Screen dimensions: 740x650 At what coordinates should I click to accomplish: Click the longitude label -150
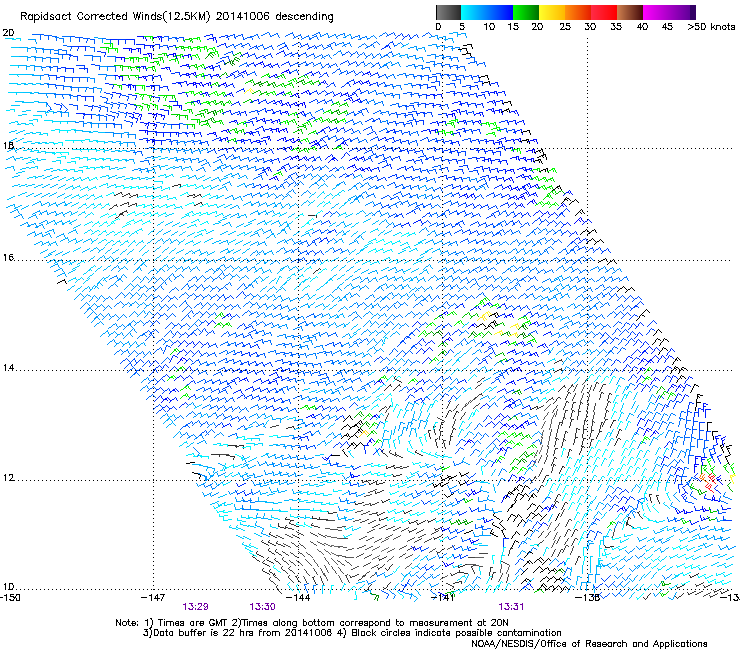(10, 598)
